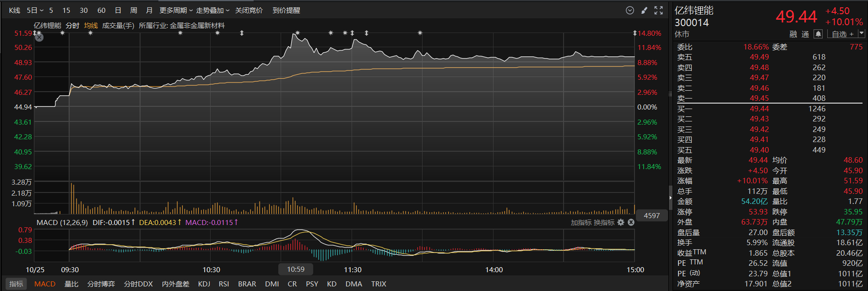Open the 更多周期 dropdown

point(176,11)
